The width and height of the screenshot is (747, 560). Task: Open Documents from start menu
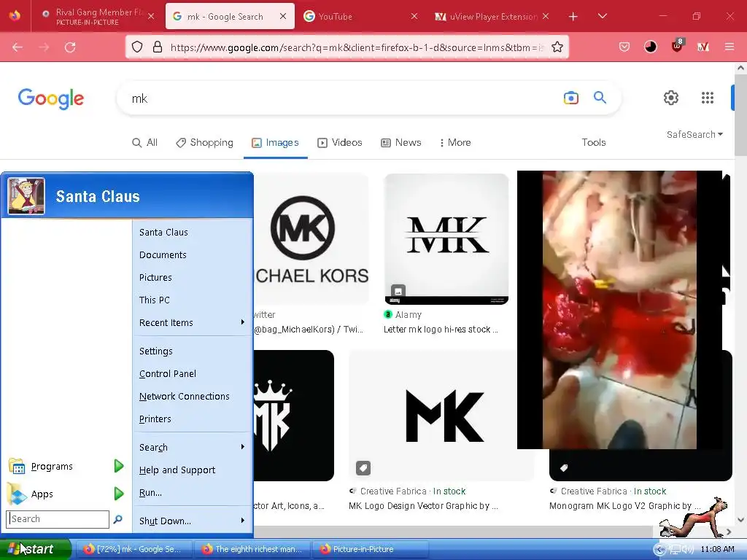point(192,254)
